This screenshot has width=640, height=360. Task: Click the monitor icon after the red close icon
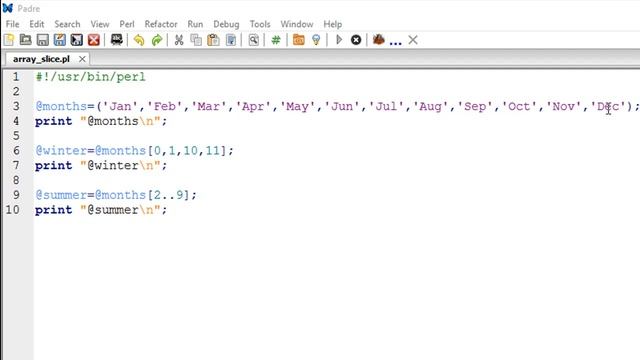click(117, 40)
